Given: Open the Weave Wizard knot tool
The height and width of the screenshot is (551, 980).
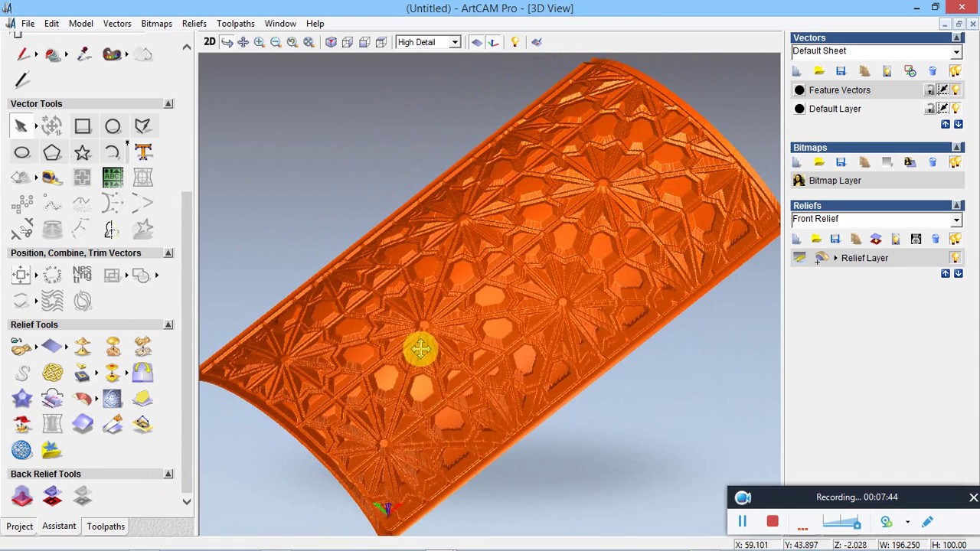Looking at the screenshot, I should pyautogui.click(x=52, y=373).
